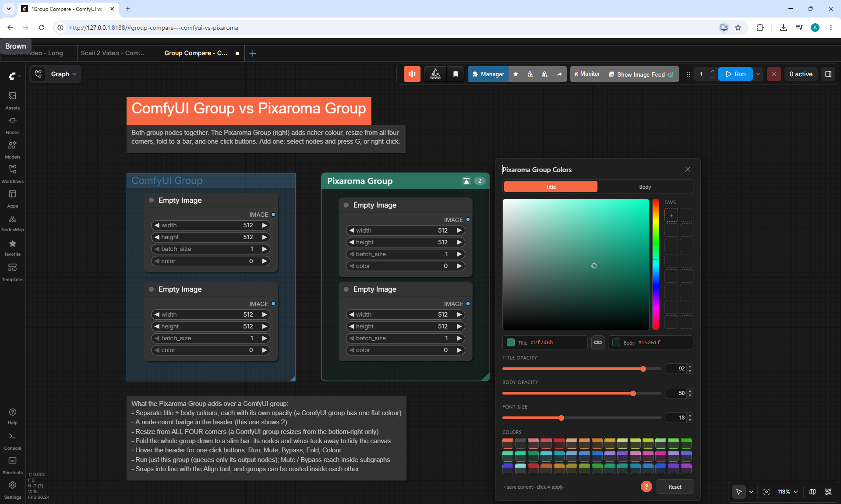Click the 0 active queue button
Viewport: 841px width, 504px height.
pos(801,74)
